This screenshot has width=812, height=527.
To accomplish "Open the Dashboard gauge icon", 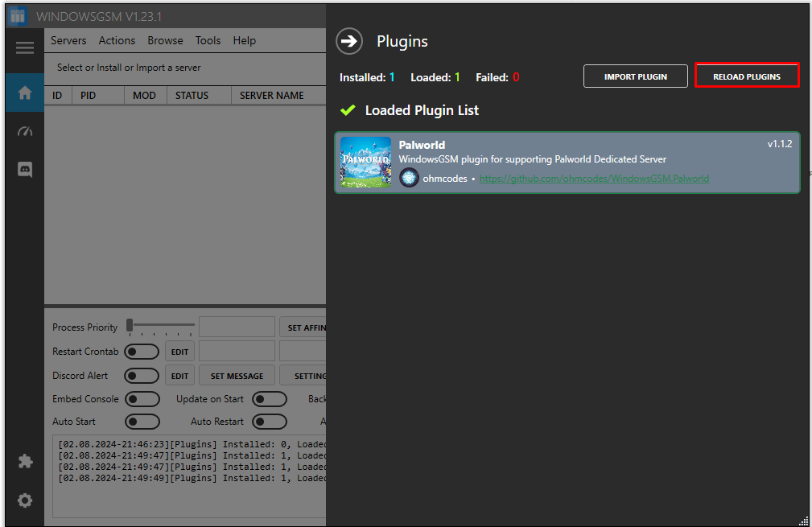I will (x=24, y=131).
